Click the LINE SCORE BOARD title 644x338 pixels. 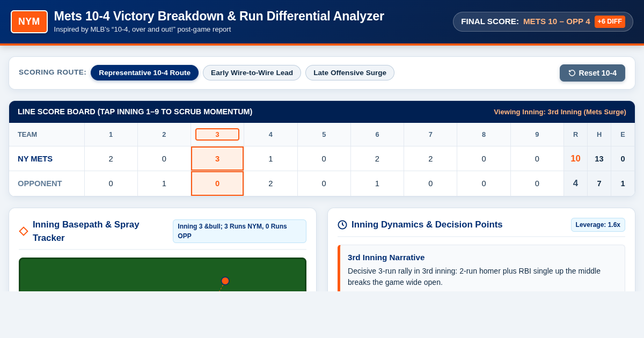[x=135, y=112]
